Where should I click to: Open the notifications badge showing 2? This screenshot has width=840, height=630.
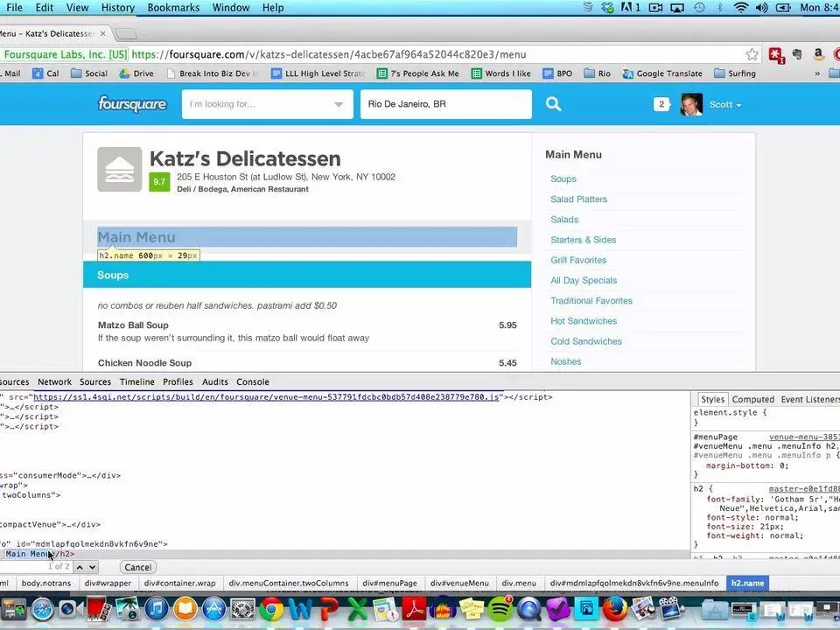coord(661,104)
